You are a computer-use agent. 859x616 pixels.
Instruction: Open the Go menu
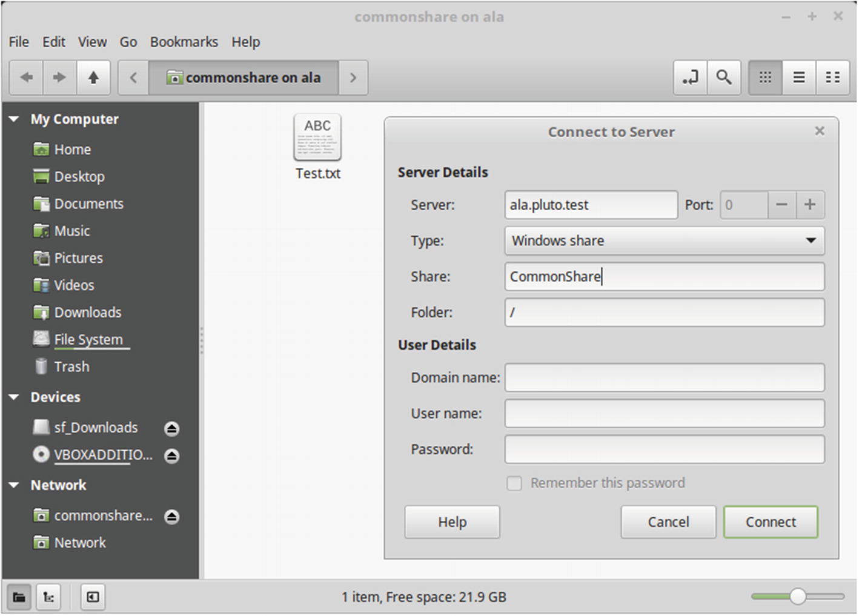click(128, 42)
